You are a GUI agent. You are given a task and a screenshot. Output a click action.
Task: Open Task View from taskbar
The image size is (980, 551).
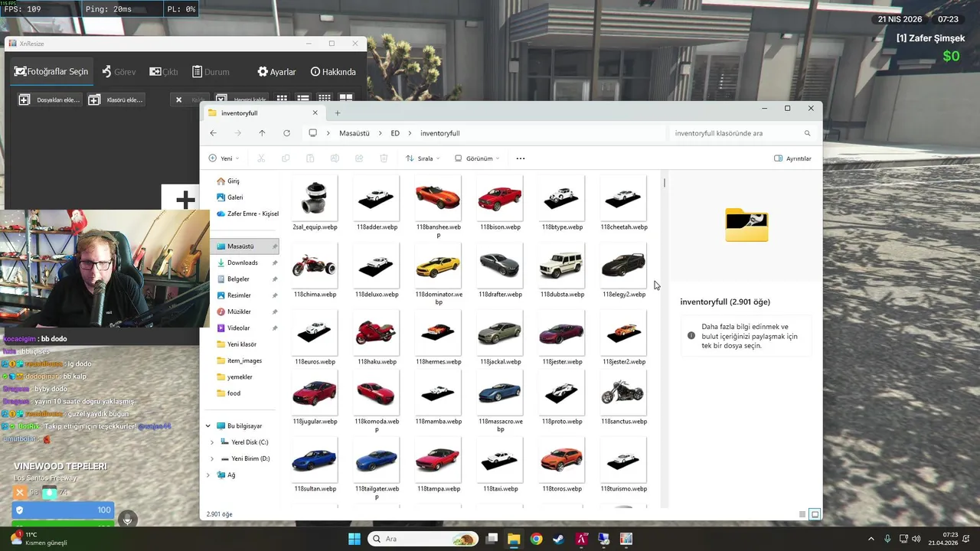tap(492, 539)
